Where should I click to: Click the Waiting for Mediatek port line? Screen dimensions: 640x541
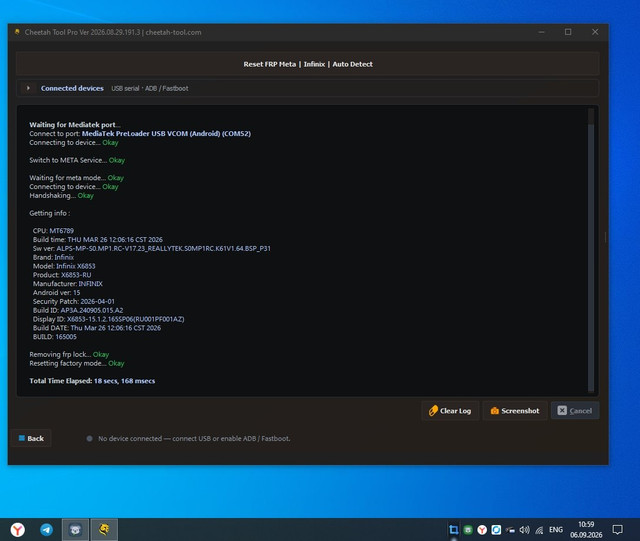click(75, 125)
